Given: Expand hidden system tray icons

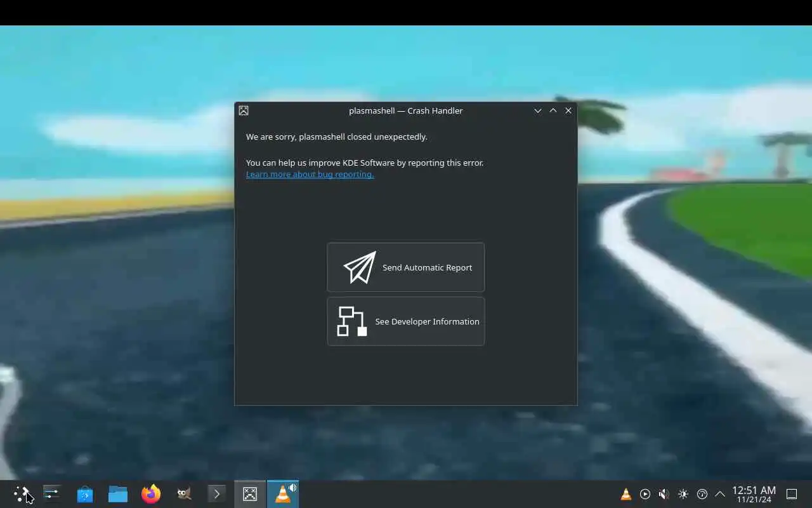Looking at the screenshot, I should pyautogui.click(x=720, y=494).
